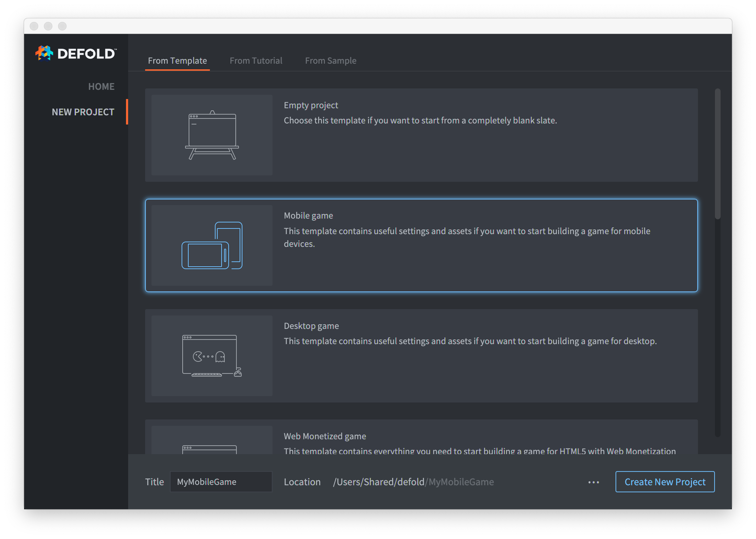The image size is (756, 539).
Task: Click the From Template tab
Action: 177,60
